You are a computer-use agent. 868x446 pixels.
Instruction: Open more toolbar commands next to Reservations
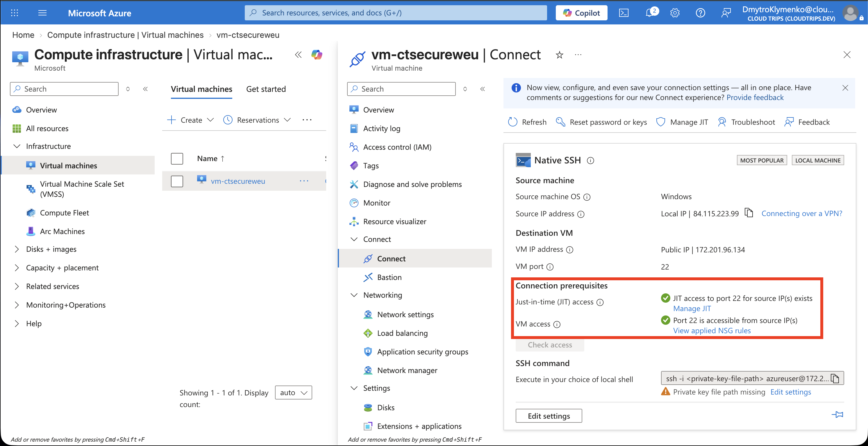click(307, 120)
